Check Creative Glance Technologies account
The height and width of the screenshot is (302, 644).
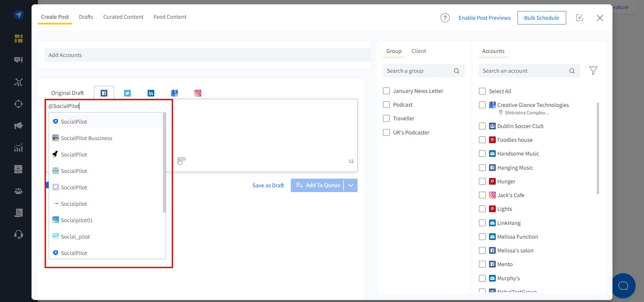coord(482,105)
